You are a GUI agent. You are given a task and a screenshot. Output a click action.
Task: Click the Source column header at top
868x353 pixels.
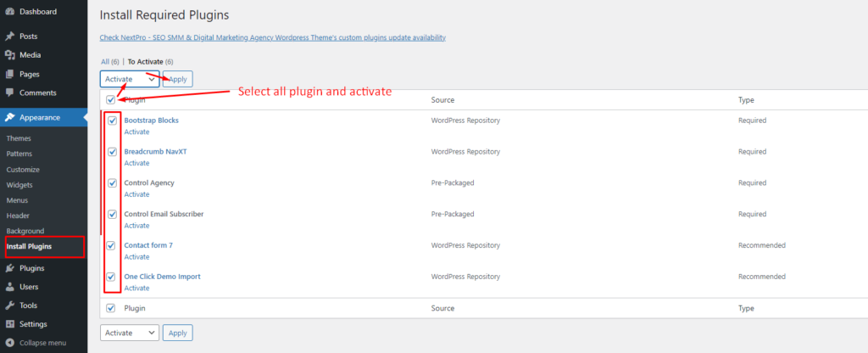[x=442, y=100]
